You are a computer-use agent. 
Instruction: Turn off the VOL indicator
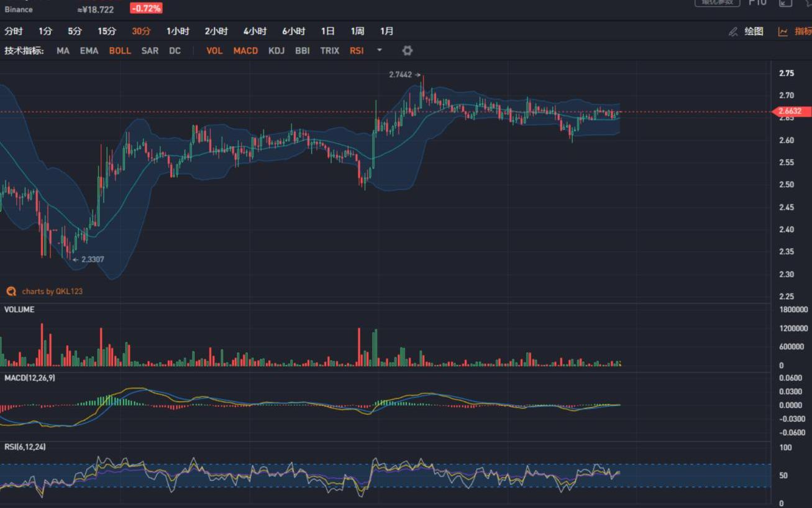point(214,50)
